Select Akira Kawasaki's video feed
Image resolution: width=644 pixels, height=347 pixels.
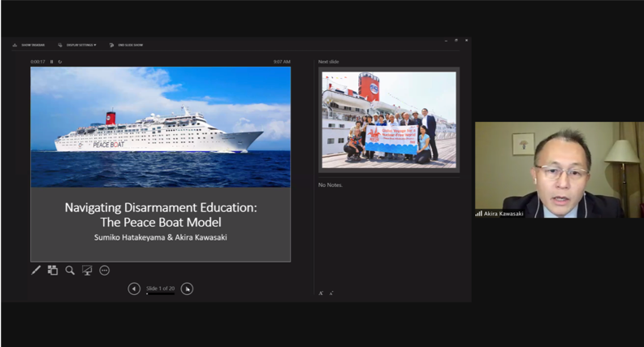559,170
